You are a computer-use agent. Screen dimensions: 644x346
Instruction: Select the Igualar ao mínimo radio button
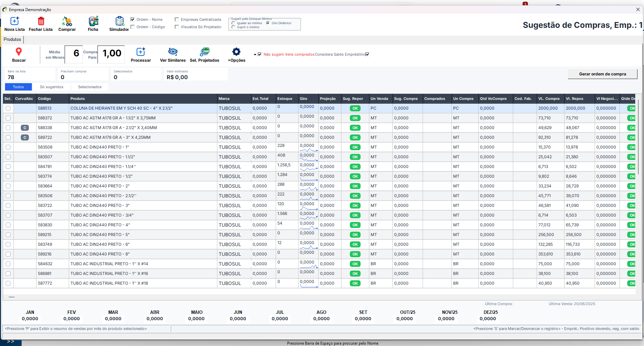click(233, 23)
